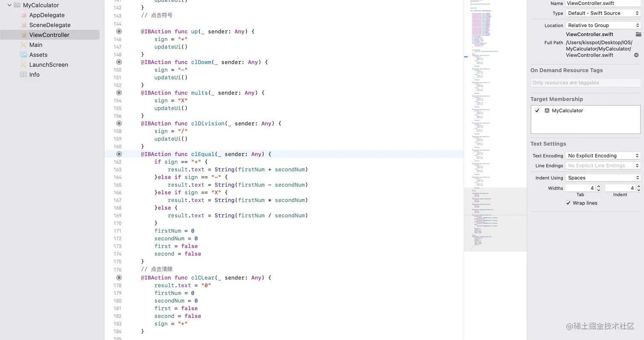The height and width of the screenshot is (340, 644).
Task: Open the Text Encoding dropdown
Action: tap(603, 156)
